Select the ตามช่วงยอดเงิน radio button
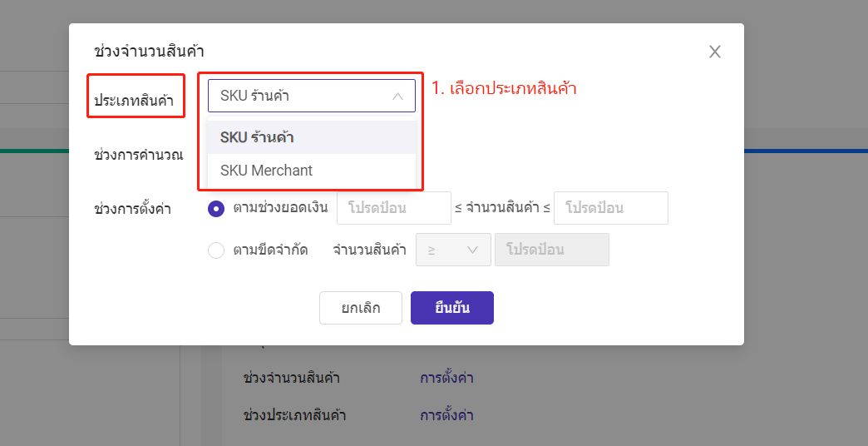This screenshot has height=446, width=868. click(x=216, y=209)
